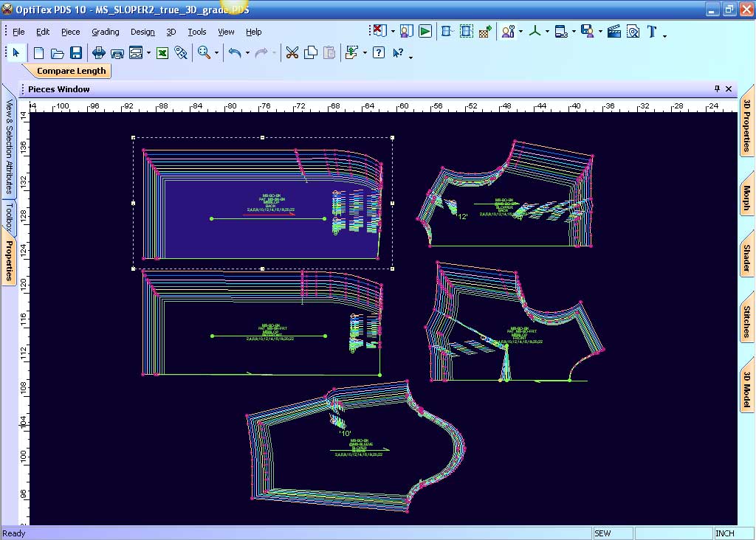This screenshot has height=540, width=756.
Task: Click the INCH units indicator in the status bar
Action: pyautogui.click(x=726, y=533)
